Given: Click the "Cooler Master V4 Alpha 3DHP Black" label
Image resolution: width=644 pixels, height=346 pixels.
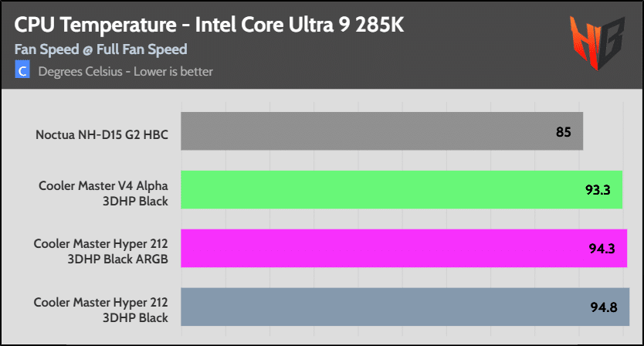Looking at the screenshot, I should coord(103,193).
